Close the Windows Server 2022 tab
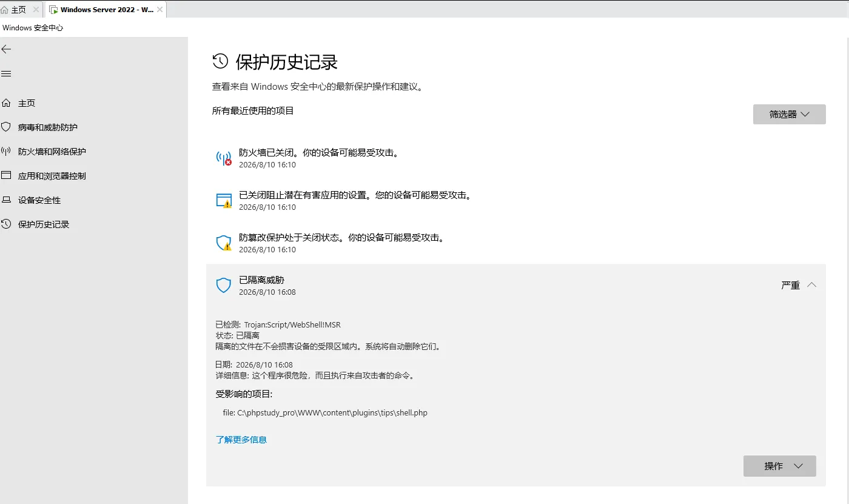This screenshot has height=504, width=849. (x=159, y=10)
